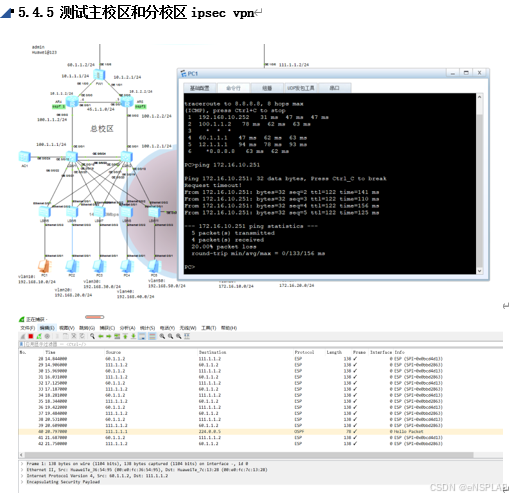Screen dimensions: 511x499
Task: Stop the capture with the red square button
Action: pyautogui.click(x=31, y=336)
